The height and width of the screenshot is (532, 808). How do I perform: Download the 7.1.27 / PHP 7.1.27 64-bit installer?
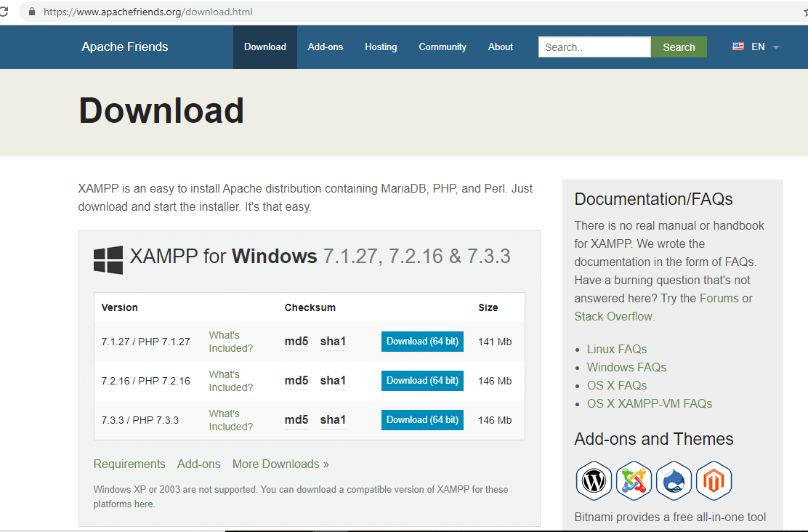422,342
